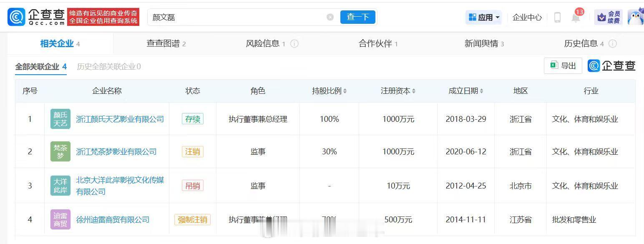This screenshot has height=244, width=644.
Task: Click the info icon next to 风险信息
Action: tap(294, 43)
